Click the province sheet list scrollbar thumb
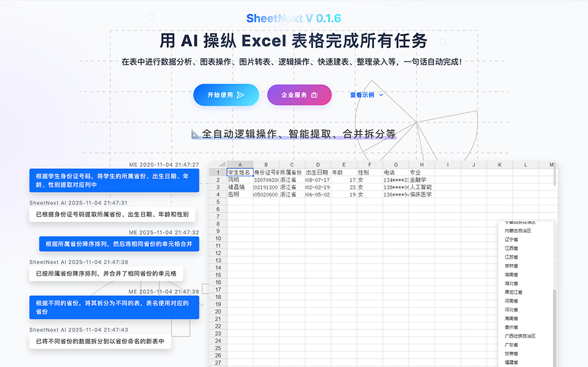Image resolution: width=588 pixels, height=367 pixels. 554,327
